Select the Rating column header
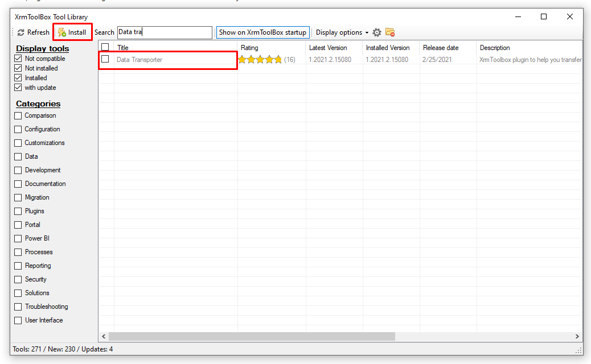Screen dimensions: 591x364 (249, 47)
